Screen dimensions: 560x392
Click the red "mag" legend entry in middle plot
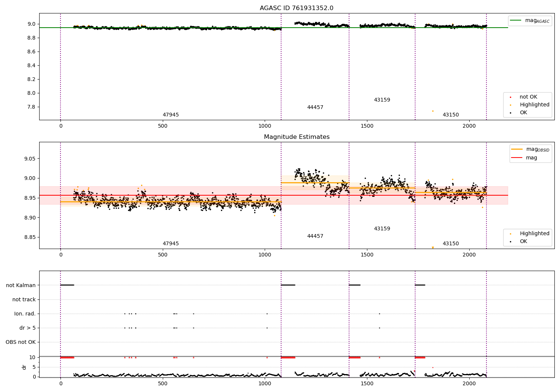[524, 158]
